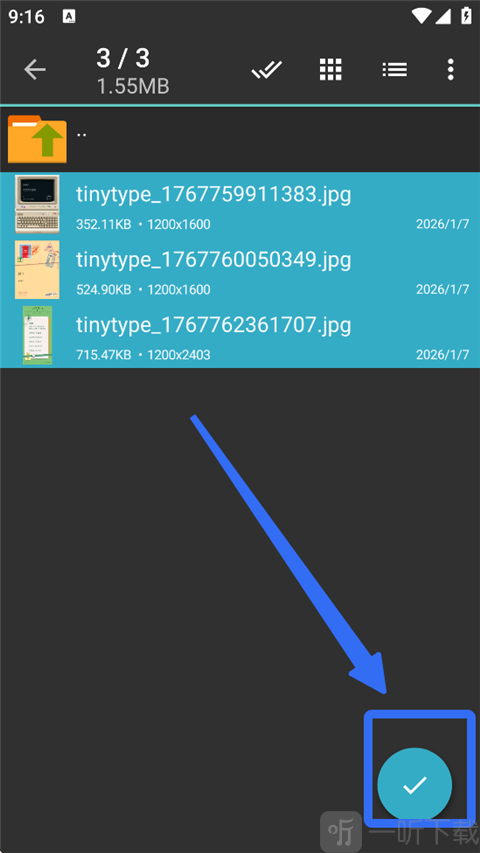Tap the 352.11KB size info text
The width and height of the screenshot is (480, 853).
(104, 224)
